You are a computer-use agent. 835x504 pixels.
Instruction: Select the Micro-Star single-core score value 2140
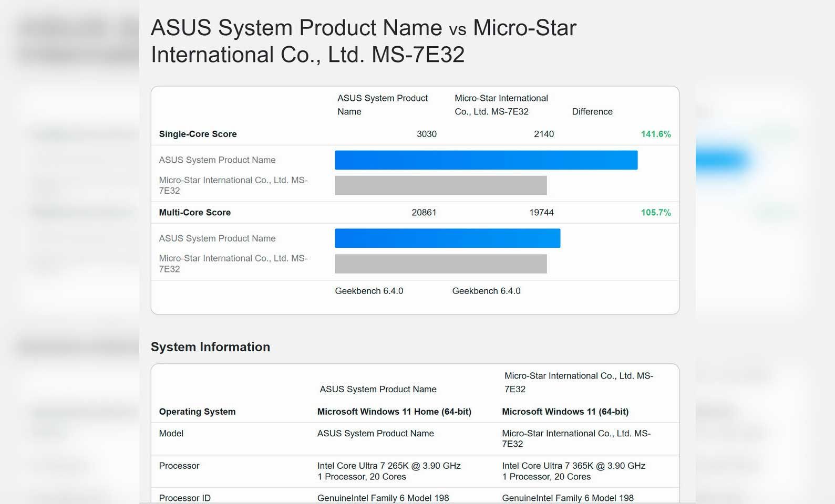543,134
